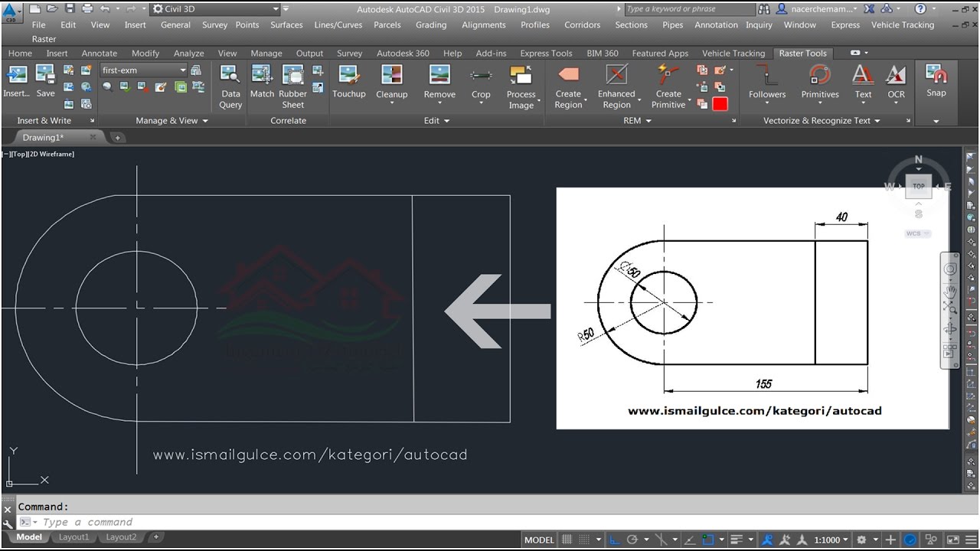980x551 pixels.
Task: Click the annotation visibility status icon
Action: (767, 540)
